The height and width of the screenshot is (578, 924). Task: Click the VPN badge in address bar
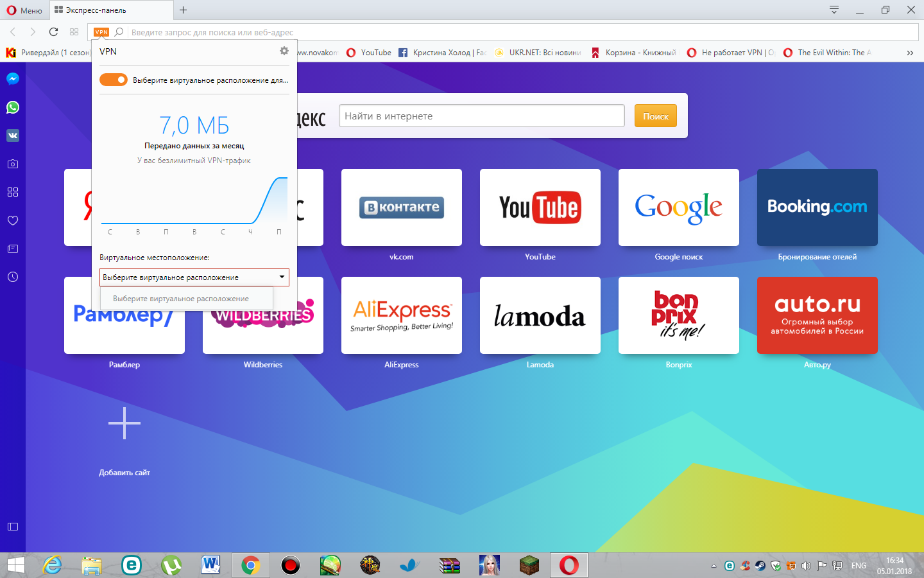101,32
